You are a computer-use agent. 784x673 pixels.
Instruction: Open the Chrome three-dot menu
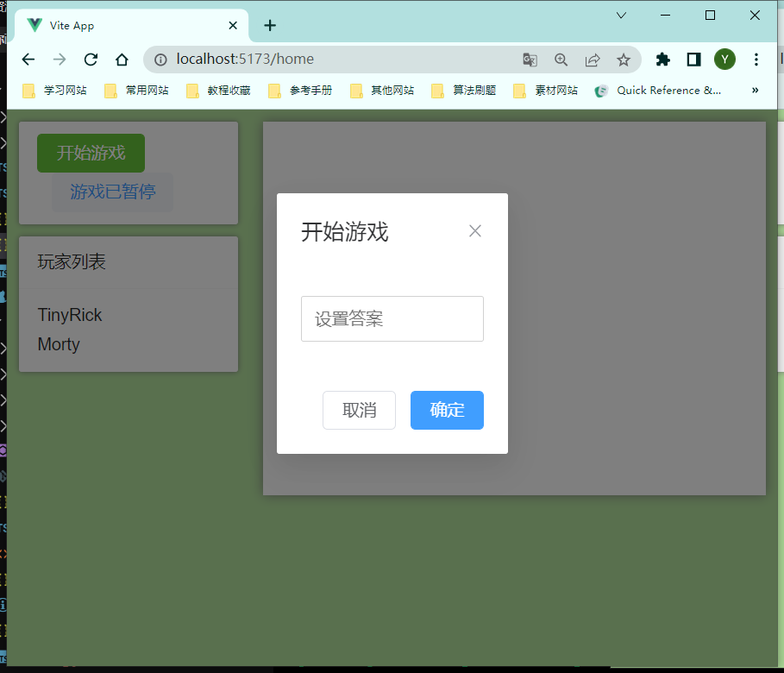756,60
